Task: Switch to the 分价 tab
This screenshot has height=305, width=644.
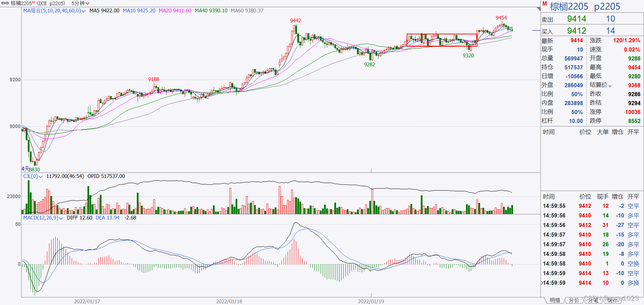Action: (x=574, y=300)
